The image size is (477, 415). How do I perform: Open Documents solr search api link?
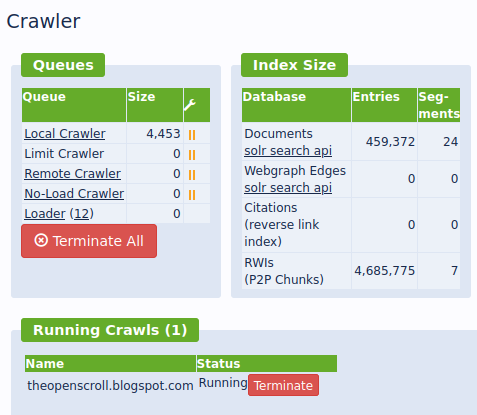click(x=288, y=151)
